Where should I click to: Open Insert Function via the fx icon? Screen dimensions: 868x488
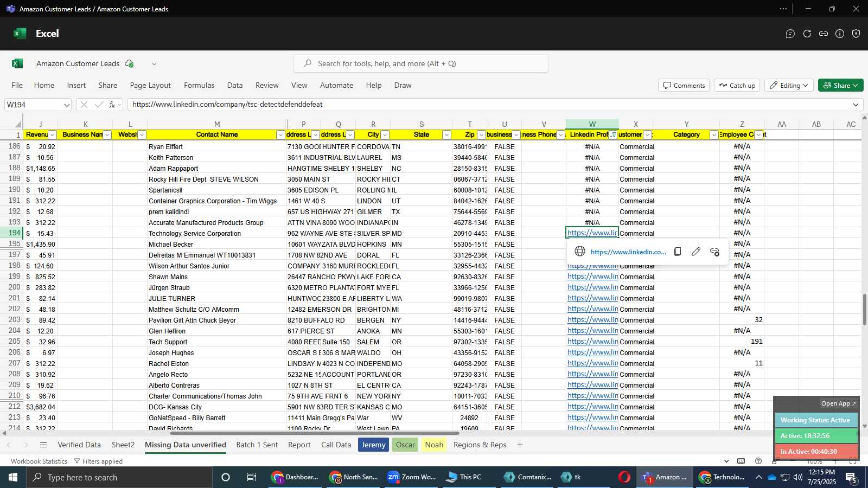(112, 105)
